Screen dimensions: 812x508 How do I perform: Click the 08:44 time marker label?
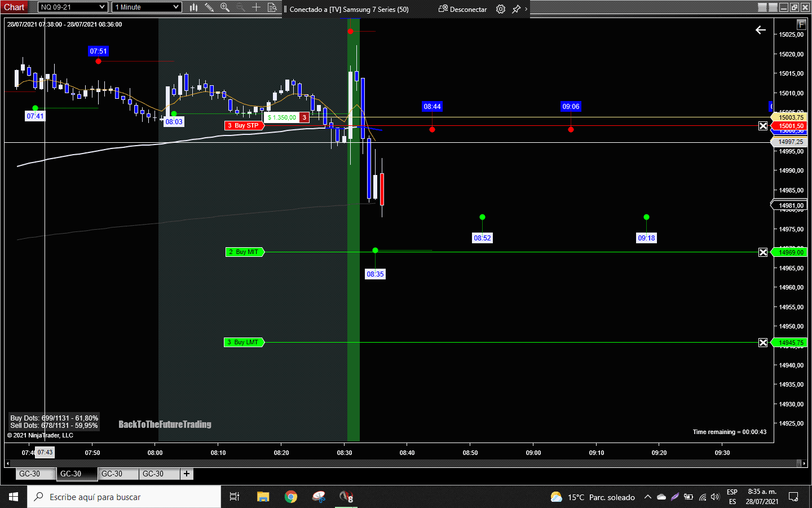coord(433,107)
